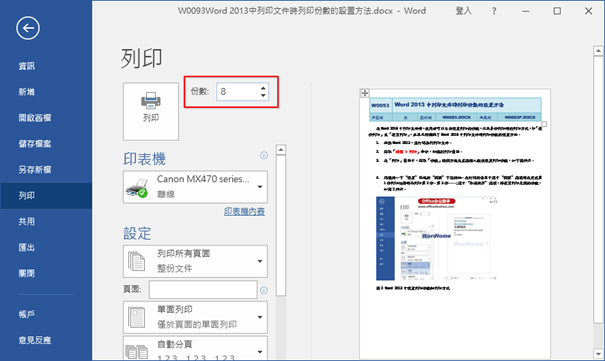
Task: Click the table move handle in preview
Action: [x=365, y=93]
